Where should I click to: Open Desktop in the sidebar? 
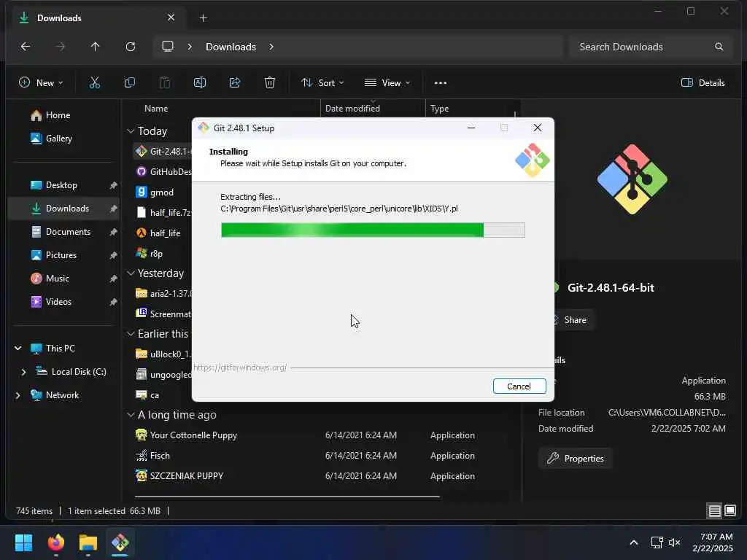61,184
